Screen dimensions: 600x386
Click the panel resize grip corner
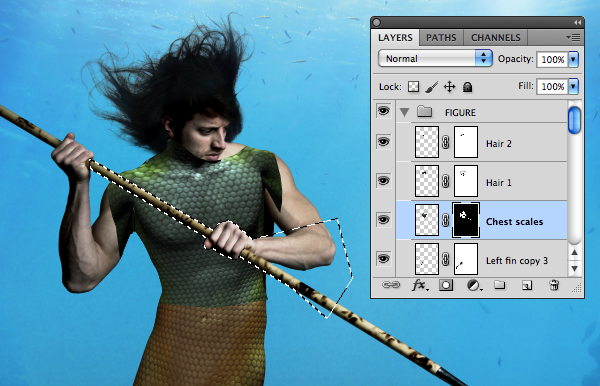[x=577, y=288]
